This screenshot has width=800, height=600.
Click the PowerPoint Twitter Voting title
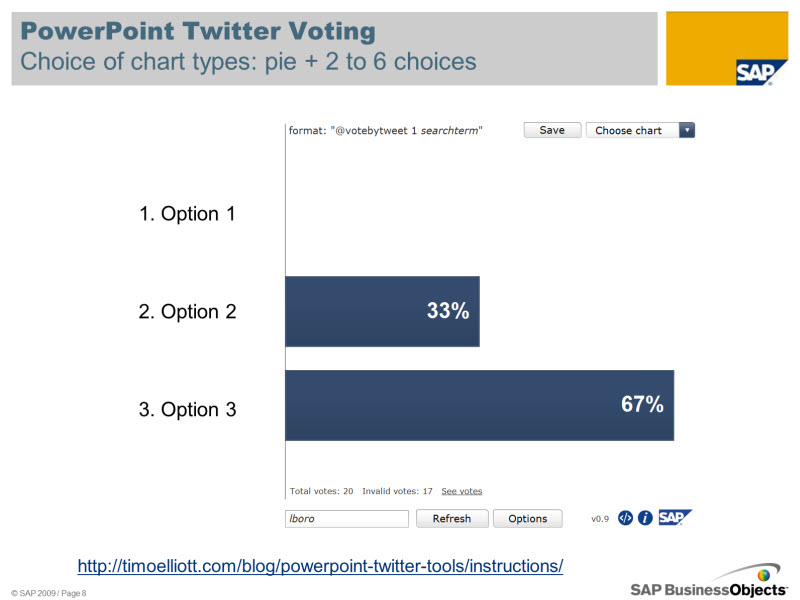[x=197, y=31]
